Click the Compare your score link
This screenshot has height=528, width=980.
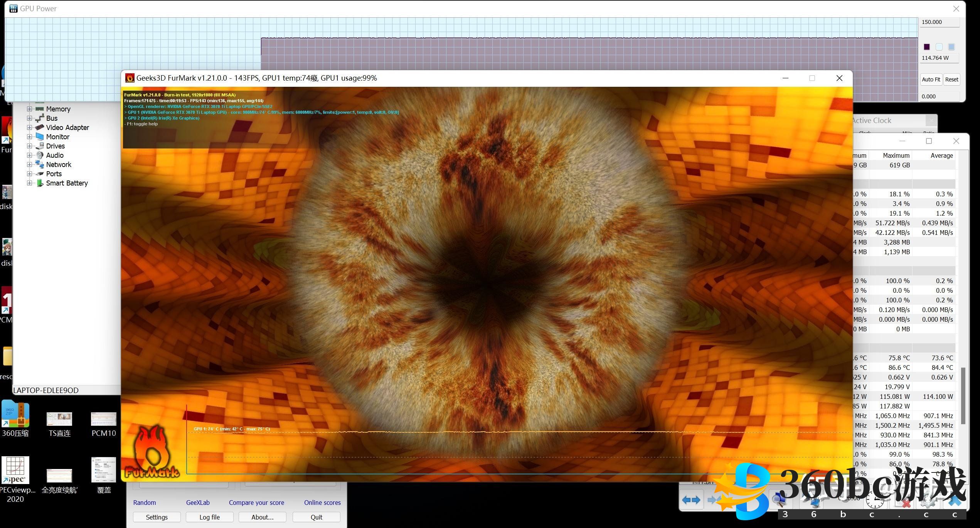pos(256,503)
